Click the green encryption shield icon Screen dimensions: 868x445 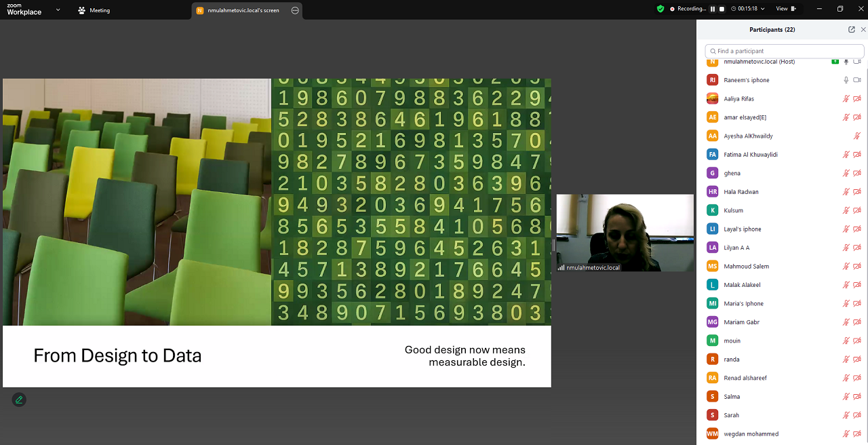660,9
